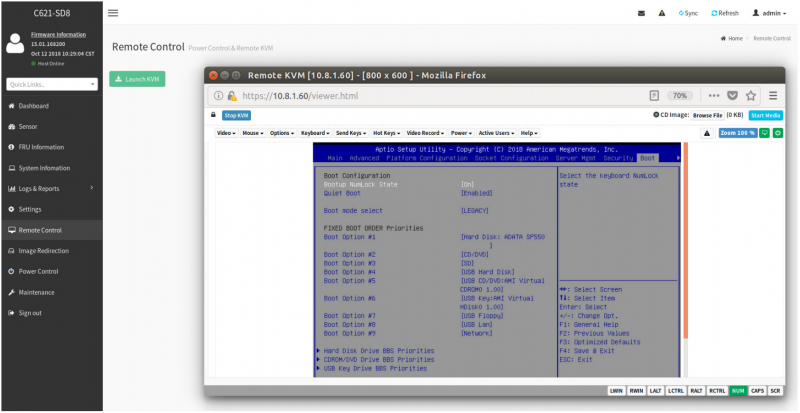Toggle the CAPS lock key indicator
This screenshot has width=800, height=413.
pos(757,390)
